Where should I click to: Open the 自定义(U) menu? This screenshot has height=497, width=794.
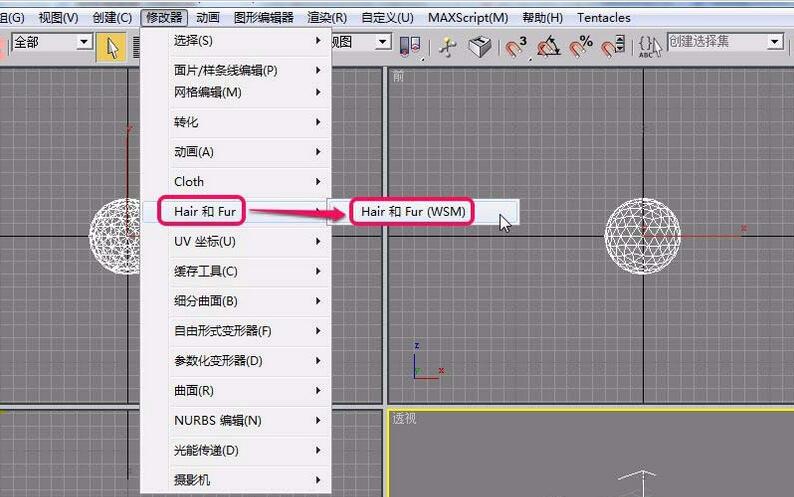[x=387, y=18]
